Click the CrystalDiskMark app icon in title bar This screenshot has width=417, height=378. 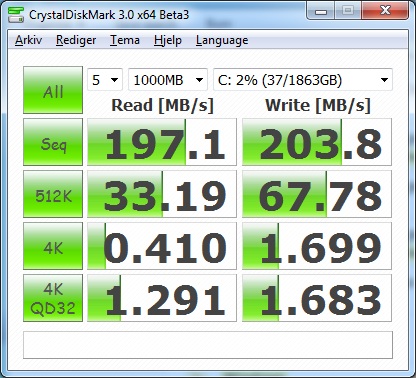click(x=16, y=15)
